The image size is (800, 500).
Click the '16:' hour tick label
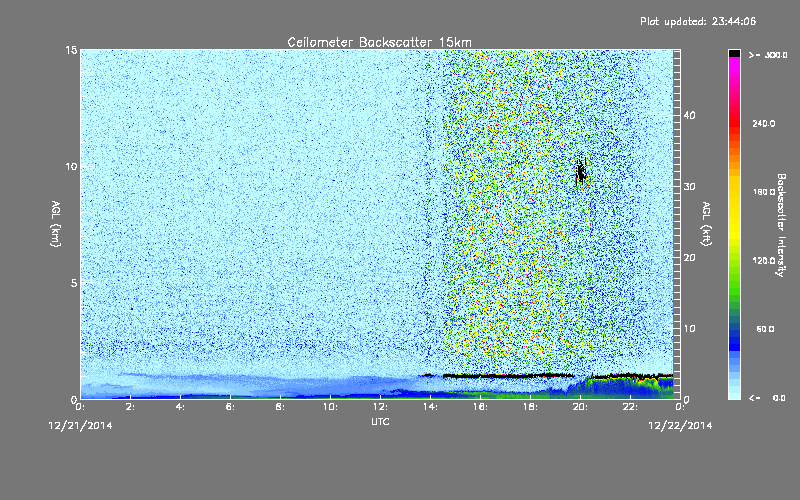tap(480, 407)
